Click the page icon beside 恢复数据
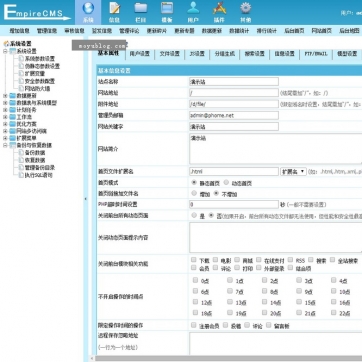The height and width of the screenshot is (362, 362). (21, 160)
